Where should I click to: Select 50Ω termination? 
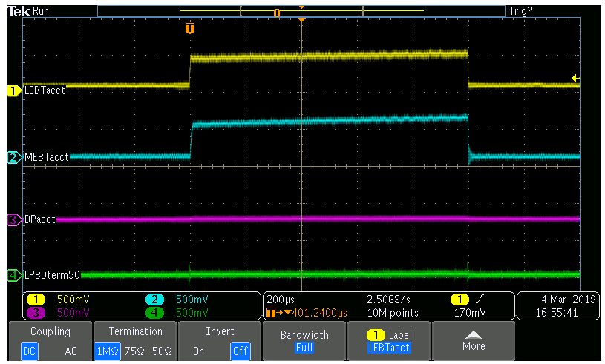point(162,351)
